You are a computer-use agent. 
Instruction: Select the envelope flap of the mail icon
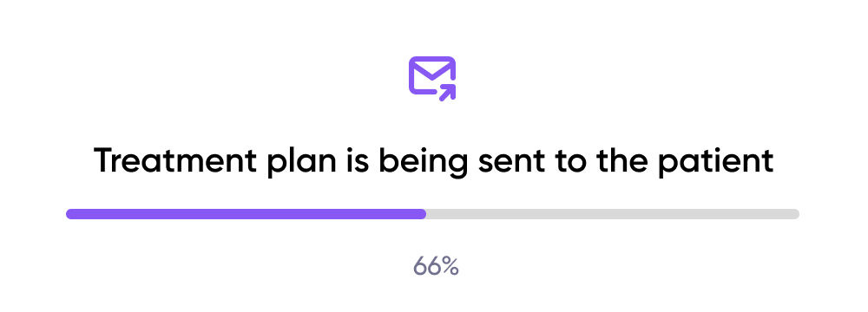[x=432, y=69]
